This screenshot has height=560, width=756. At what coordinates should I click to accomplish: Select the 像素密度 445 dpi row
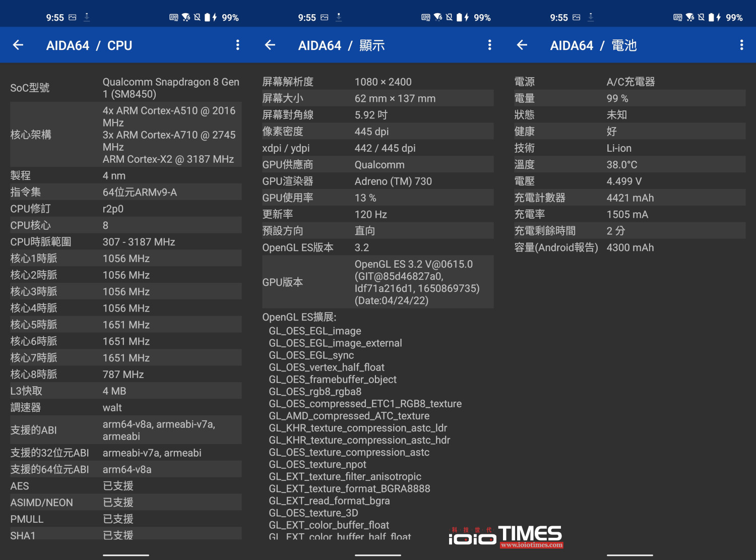pos(378,132)
